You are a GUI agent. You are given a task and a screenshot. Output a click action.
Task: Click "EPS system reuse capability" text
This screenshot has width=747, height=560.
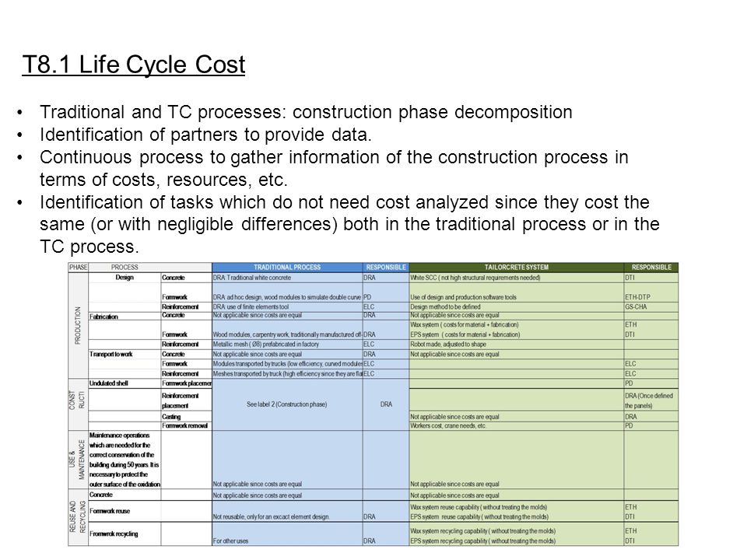coord(479,516)
